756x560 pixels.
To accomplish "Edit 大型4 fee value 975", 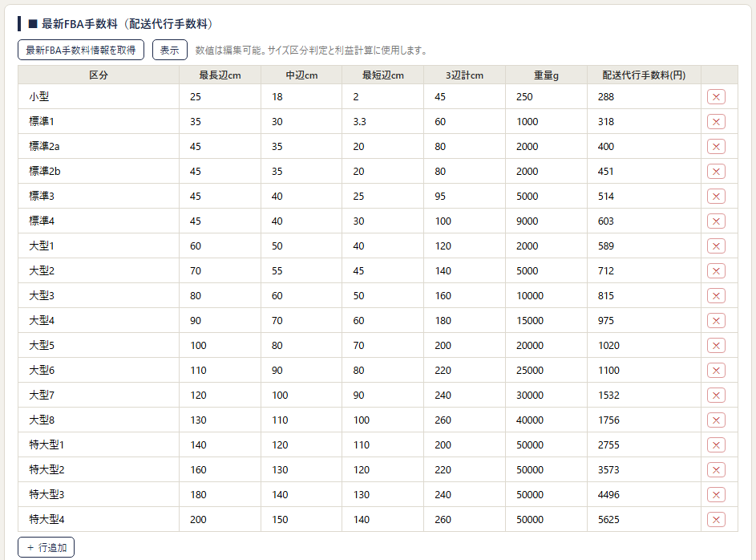I will coord(644,321).
